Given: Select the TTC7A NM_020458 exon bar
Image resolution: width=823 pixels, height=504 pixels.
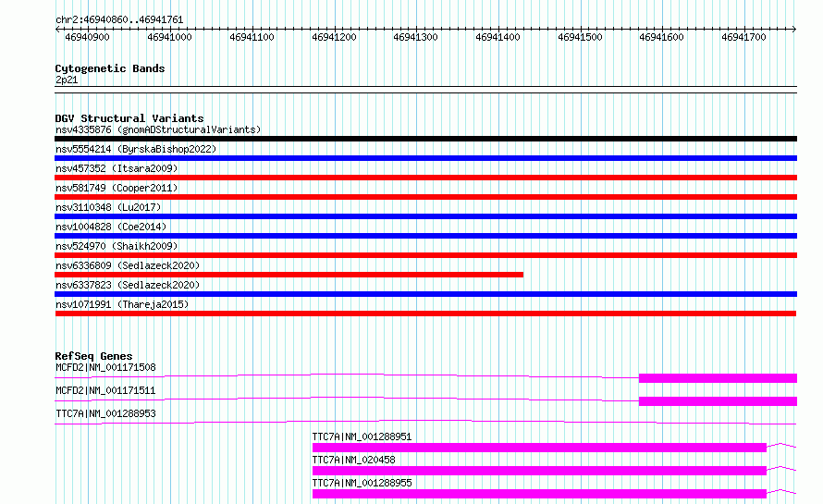Looking at the screenshot, I should click(539, 471).
